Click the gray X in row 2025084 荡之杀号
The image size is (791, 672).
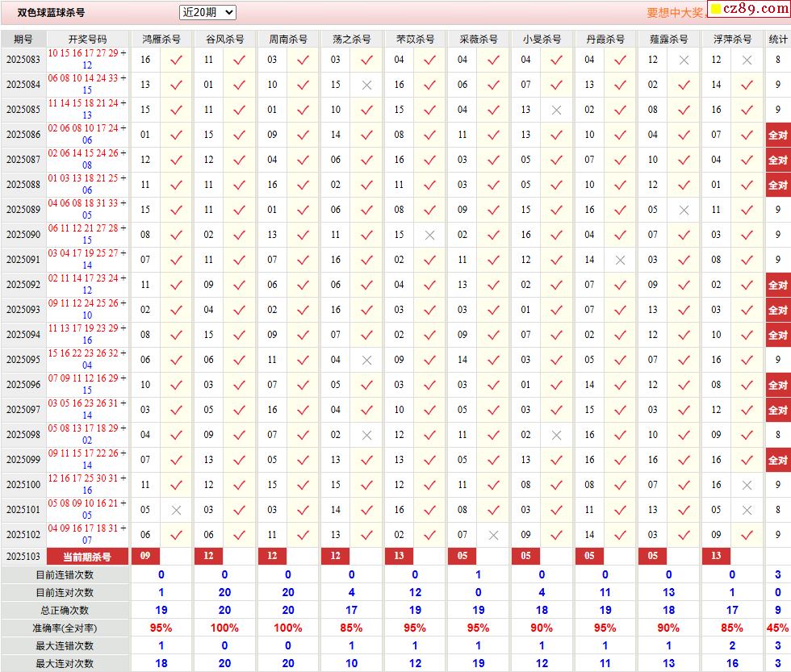coord(366,86)
